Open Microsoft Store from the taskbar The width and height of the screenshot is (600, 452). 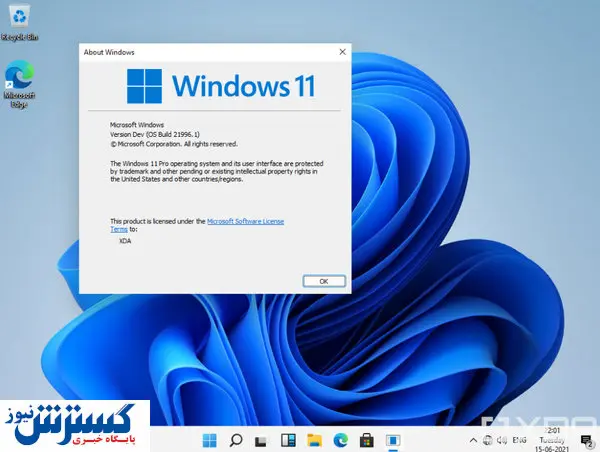point(367,440)
